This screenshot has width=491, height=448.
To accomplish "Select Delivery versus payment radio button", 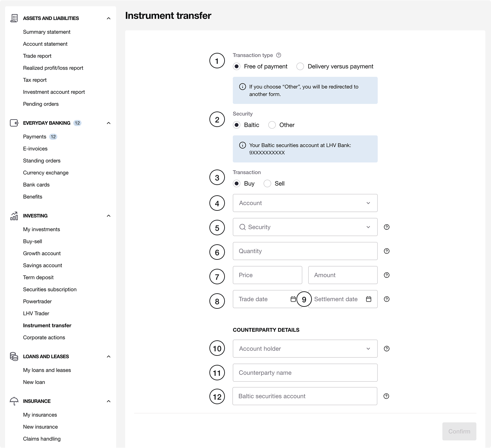I will pos(300,66).
